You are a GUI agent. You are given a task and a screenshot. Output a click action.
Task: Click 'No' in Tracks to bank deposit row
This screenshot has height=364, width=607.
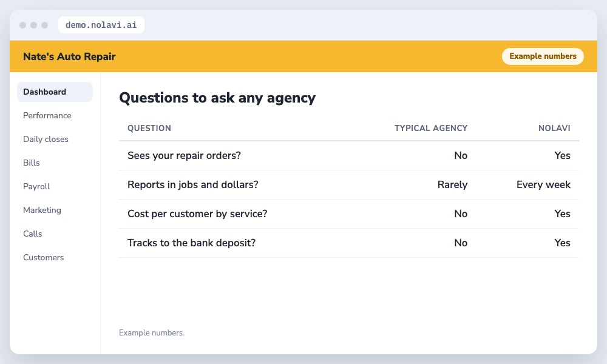(x=461, y=243)
